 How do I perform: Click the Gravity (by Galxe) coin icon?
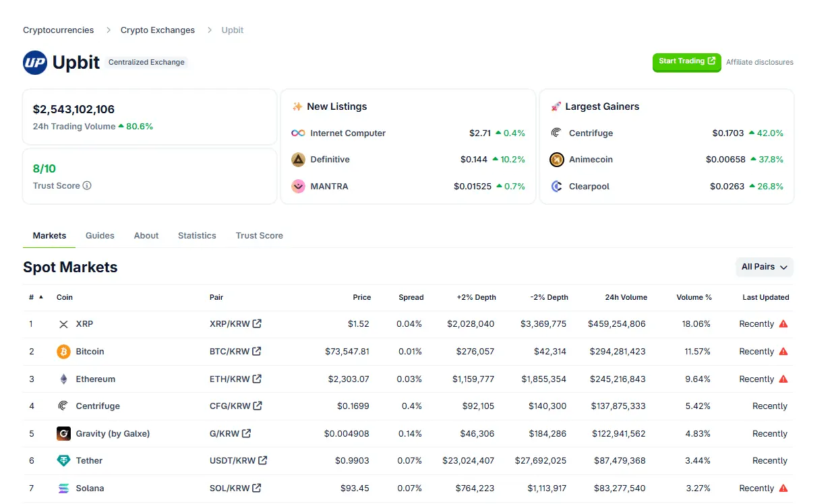pyautogui.click(x=63, y=434)
